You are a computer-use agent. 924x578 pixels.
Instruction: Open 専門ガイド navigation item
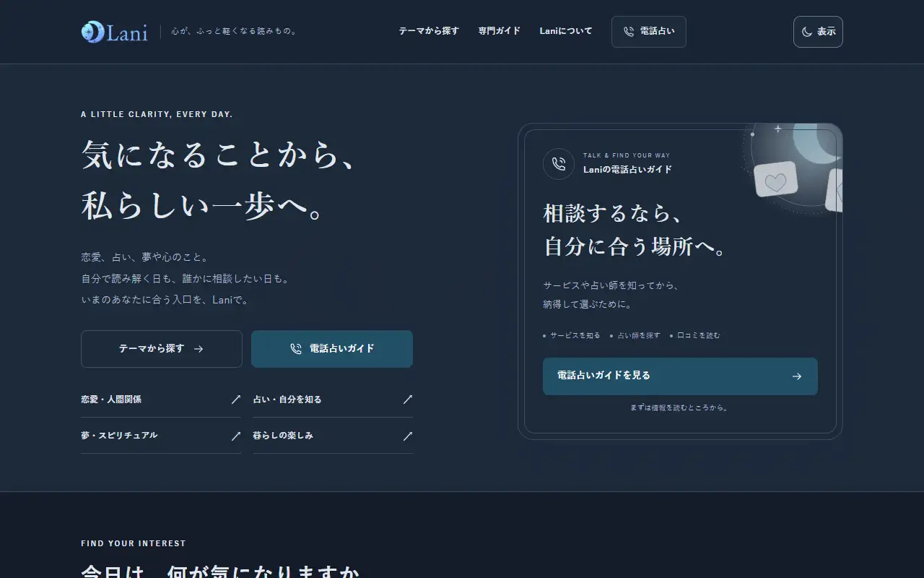coord(499,31)
